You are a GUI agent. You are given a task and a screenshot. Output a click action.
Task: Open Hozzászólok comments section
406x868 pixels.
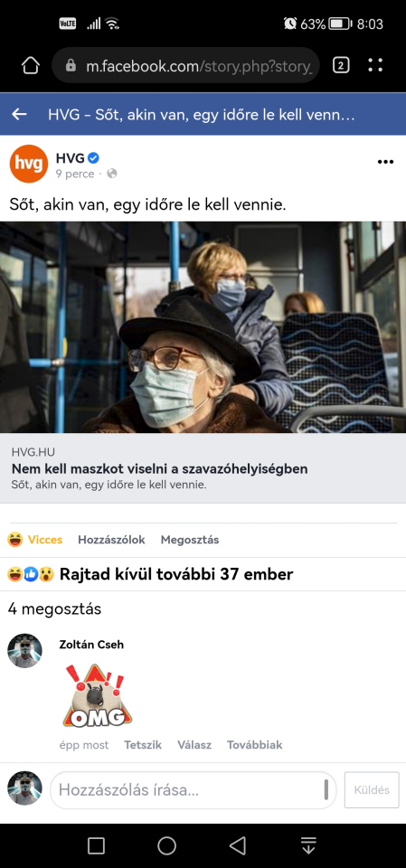point(111,540)
